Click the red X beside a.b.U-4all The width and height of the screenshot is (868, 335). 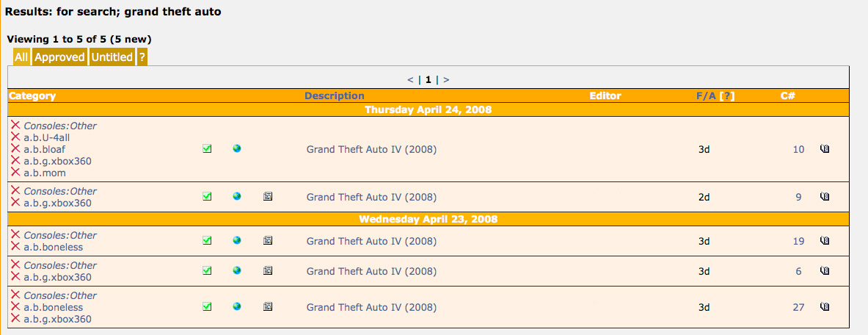(x=15, y=137)
